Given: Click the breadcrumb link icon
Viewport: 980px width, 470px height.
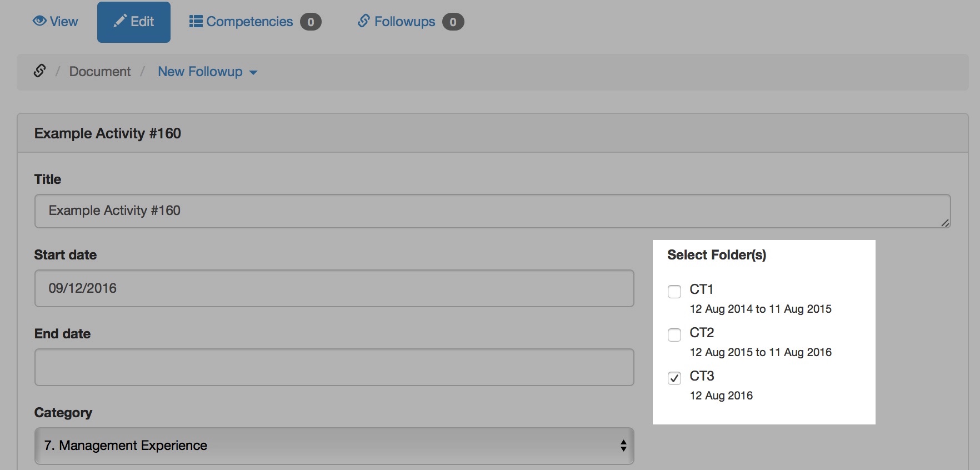Looking at the screenshot, I should tap(40, 71).
